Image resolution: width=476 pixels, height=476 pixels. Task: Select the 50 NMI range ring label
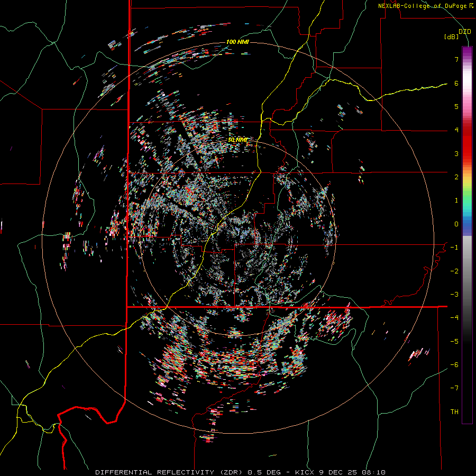237,140
